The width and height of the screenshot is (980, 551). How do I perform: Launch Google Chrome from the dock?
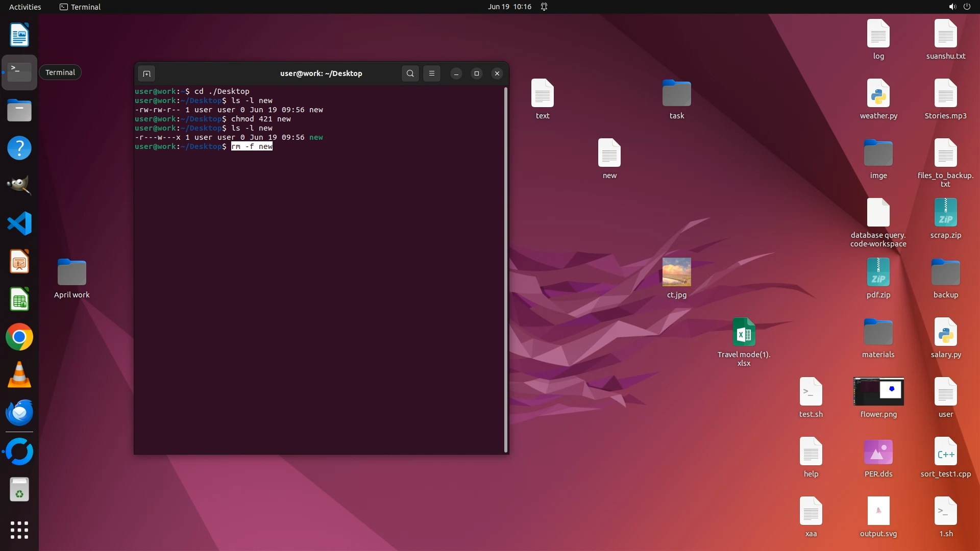[x=19, y=337]
